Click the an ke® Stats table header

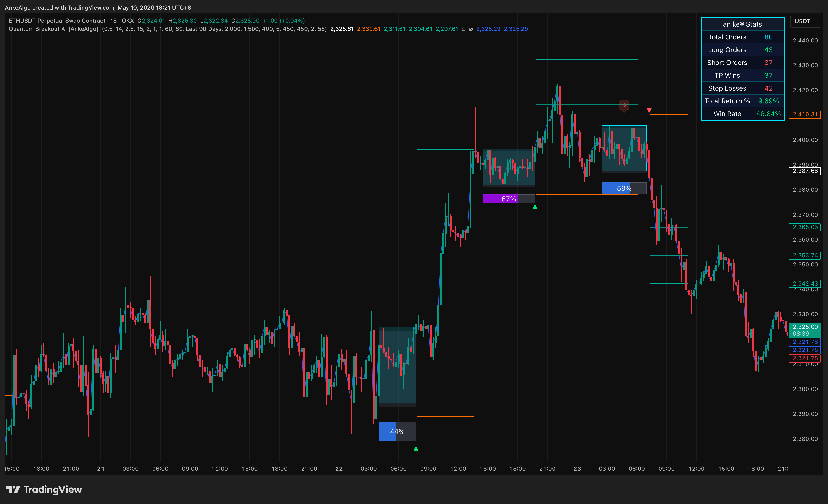[x=742, y=24]
